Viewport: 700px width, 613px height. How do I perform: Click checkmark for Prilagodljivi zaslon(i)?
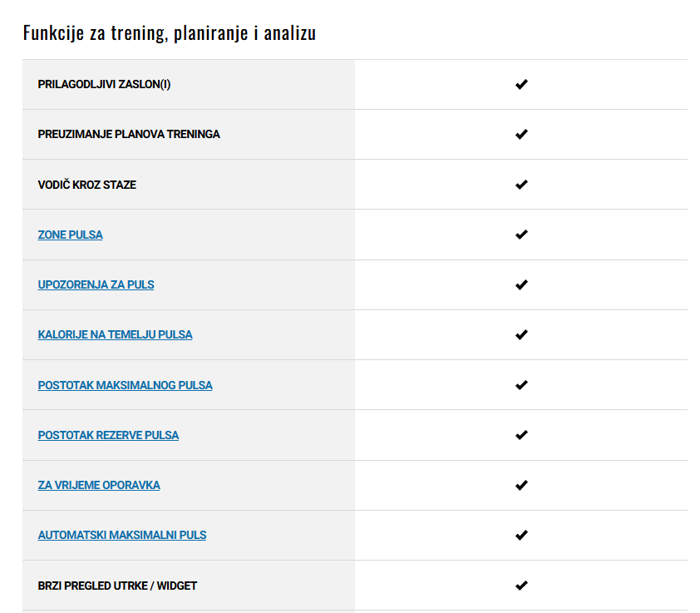pos(521,85)
